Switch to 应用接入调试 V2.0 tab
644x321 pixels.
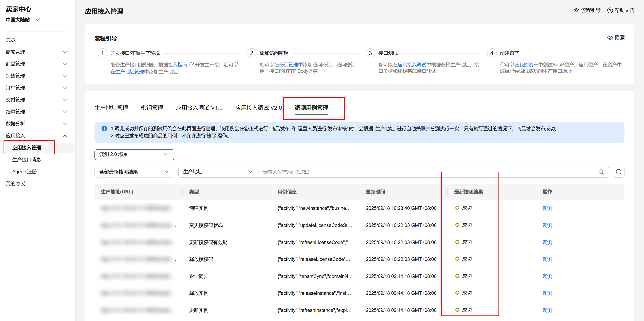pos(258,108)
